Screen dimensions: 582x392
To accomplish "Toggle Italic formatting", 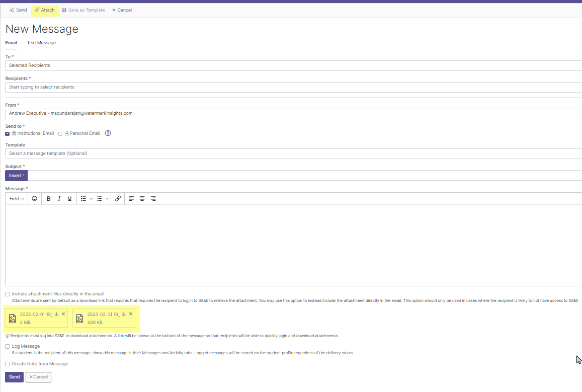I will 59,199.
